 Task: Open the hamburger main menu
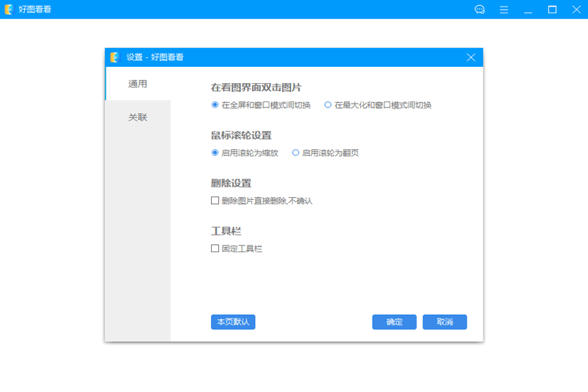503,10
